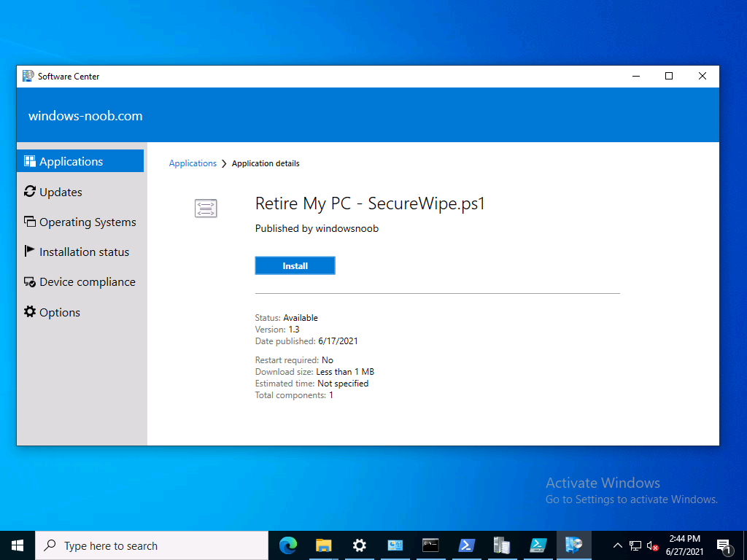
Task: Go to Updates in the sidebar
Action: pos(53,192)
